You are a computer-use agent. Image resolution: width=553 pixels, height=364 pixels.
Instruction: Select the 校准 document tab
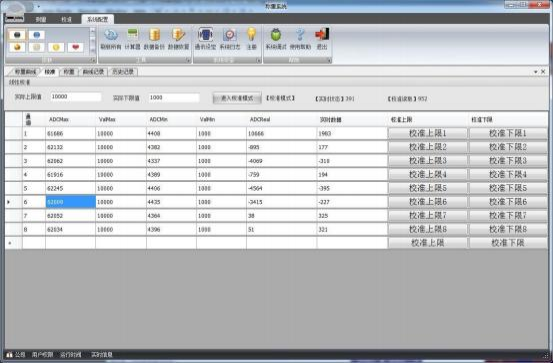coord(50,72)
